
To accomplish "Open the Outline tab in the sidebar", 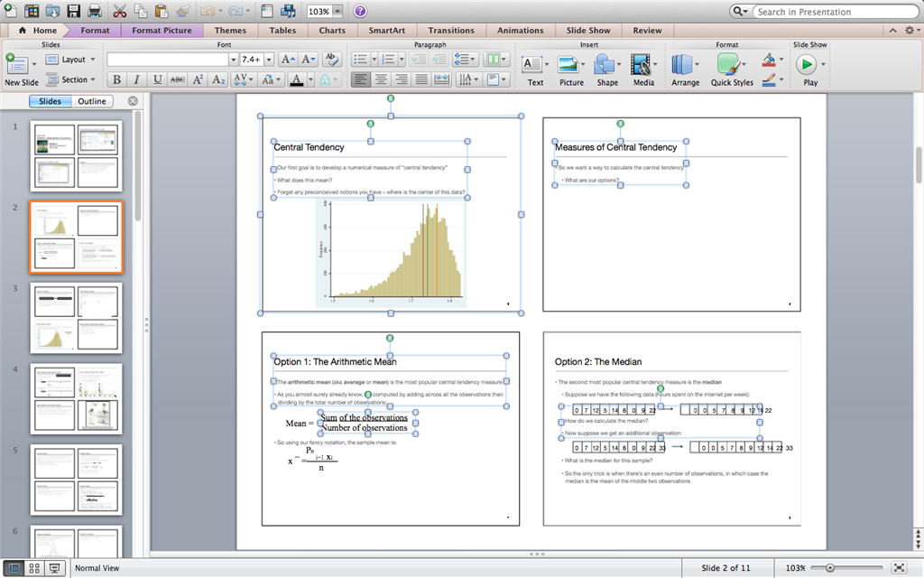I will 92,101.
